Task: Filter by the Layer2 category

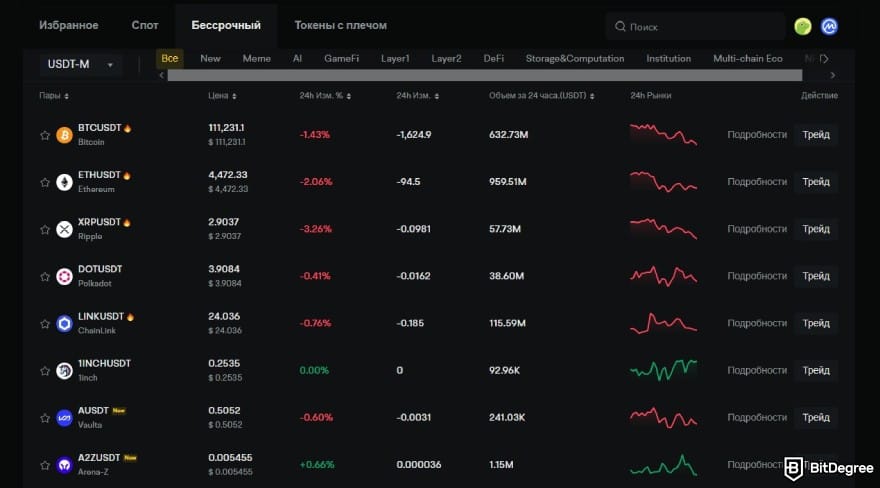Action: pyautogui.click(x=446, y=58)
